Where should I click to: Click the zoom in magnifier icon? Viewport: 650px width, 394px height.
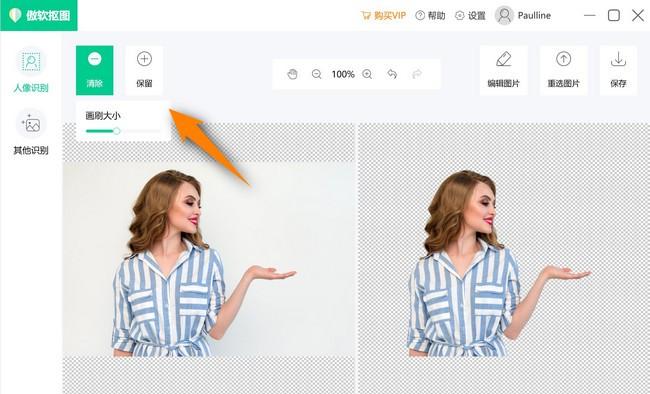tap(367, 74)
